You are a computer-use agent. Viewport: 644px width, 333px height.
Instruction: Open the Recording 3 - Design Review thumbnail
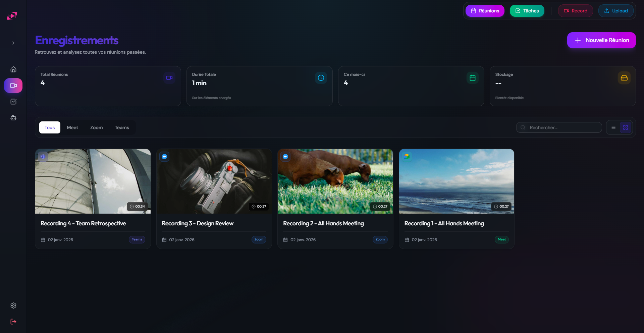214,181
